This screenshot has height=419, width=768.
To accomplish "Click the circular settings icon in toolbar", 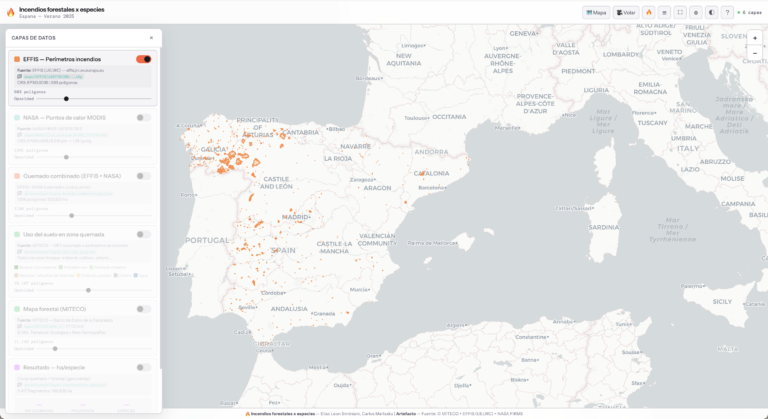I will coord(696,13).
